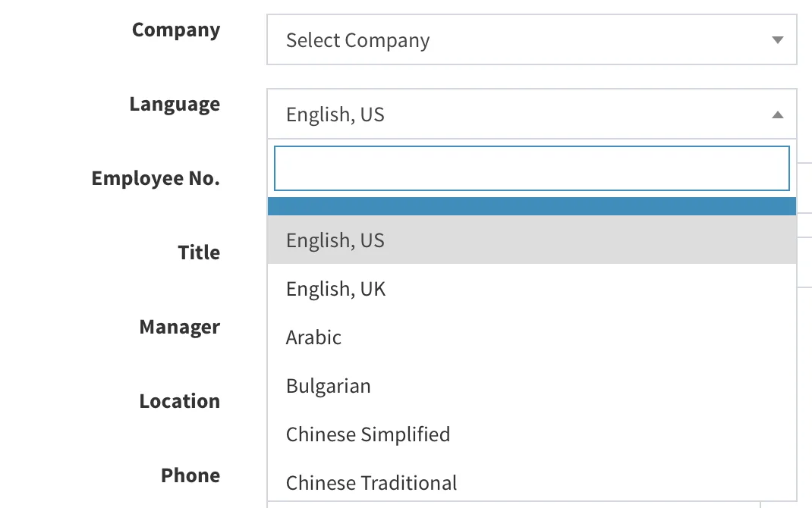Click the Company dropdown arrow icon
Image resolution: width=812 pixels, height=508 pixels.
click(x=777, y=40)
